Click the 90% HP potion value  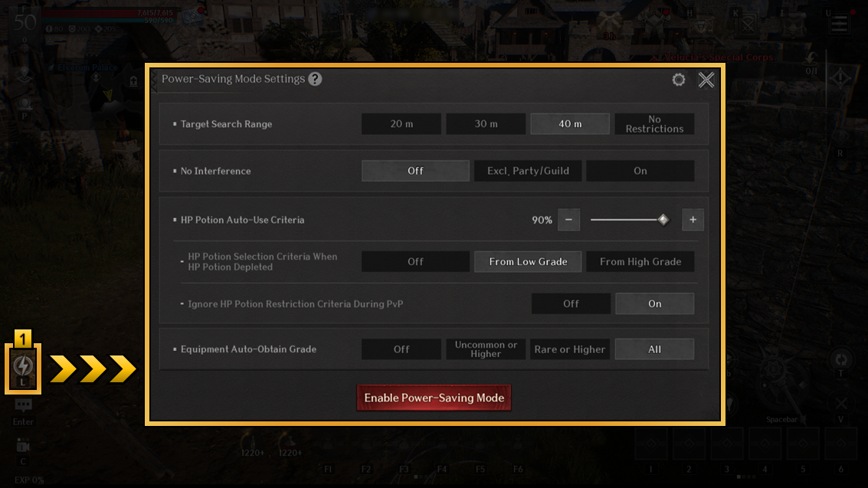(x=542, y=220)
